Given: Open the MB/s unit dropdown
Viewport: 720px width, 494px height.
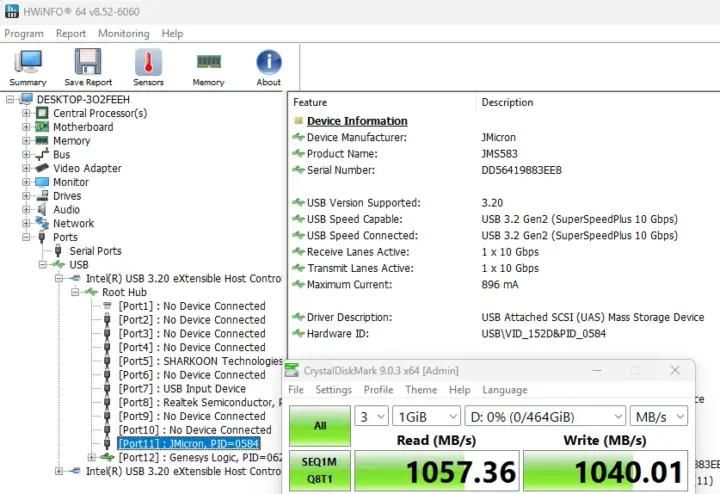Looking at the screenshot, I should click(658, 416).
